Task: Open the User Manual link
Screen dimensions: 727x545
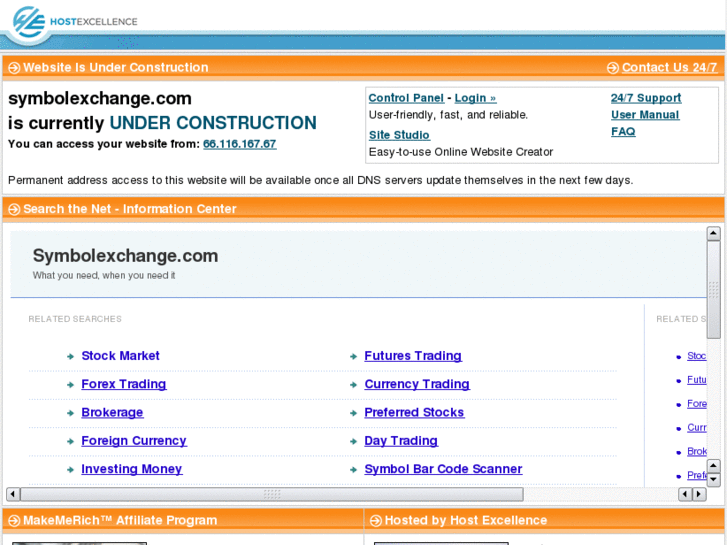Action: (x=645, y=115)
